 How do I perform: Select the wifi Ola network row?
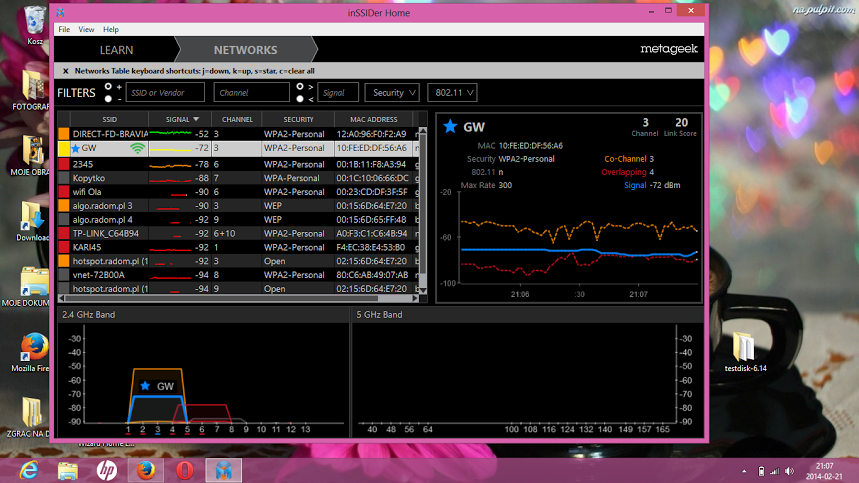[x=238, y=192]
